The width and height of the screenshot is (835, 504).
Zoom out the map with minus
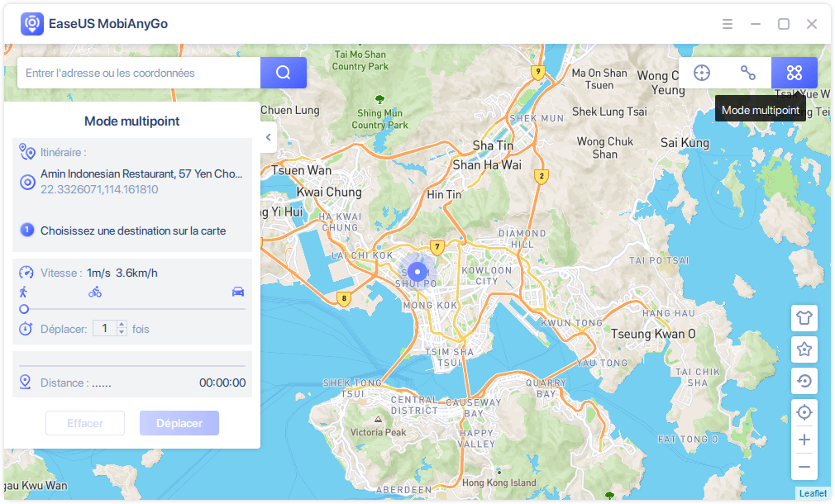[804, 467]
